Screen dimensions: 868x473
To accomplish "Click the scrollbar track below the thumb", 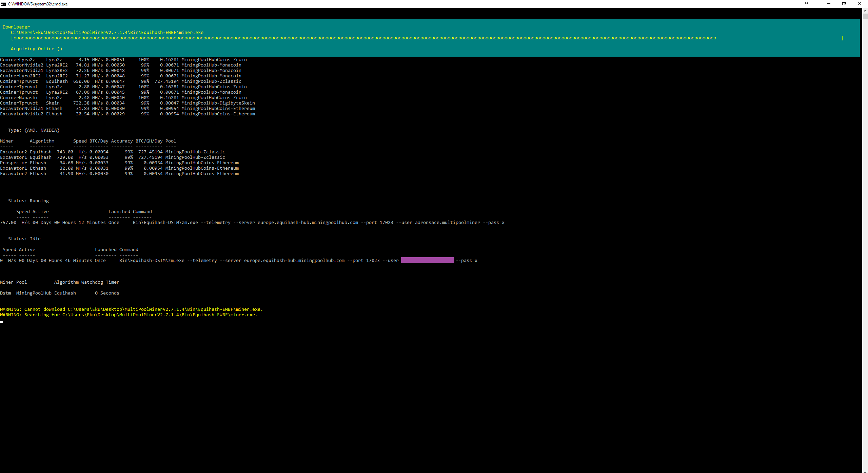I will click(865, 238).
